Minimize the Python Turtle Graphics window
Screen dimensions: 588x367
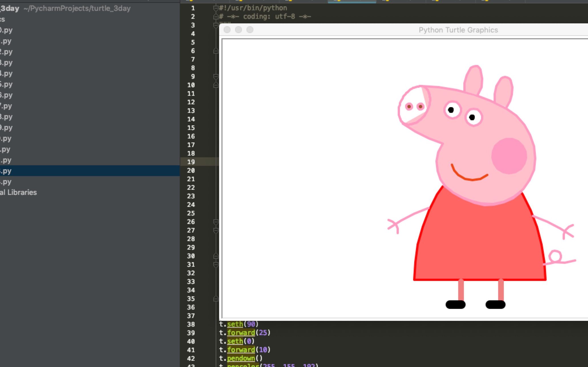click(x=239, y=30)
